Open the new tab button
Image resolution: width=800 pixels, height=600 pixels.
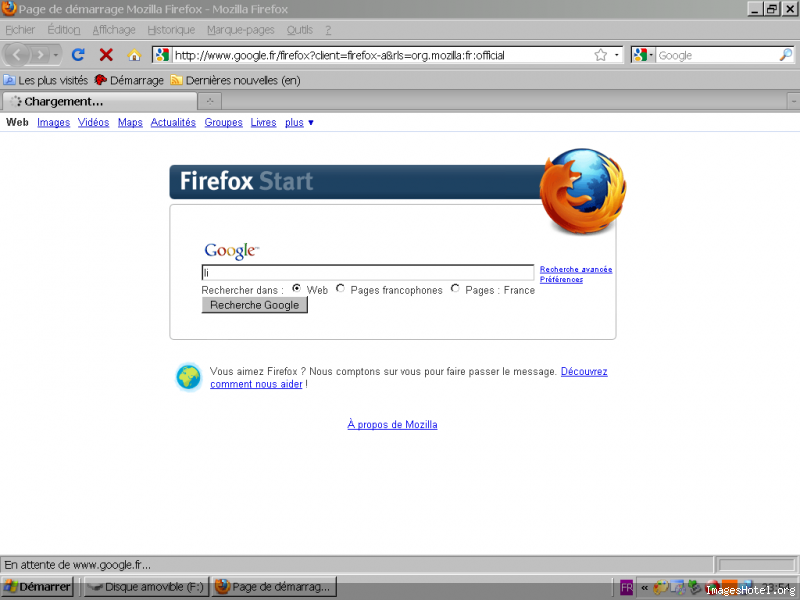209,101
